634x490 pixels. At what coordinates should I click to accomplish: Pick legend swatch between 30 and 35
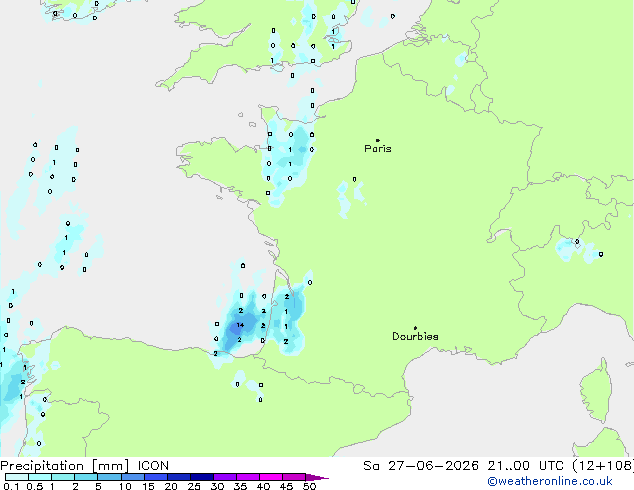(x=225, y=477)
